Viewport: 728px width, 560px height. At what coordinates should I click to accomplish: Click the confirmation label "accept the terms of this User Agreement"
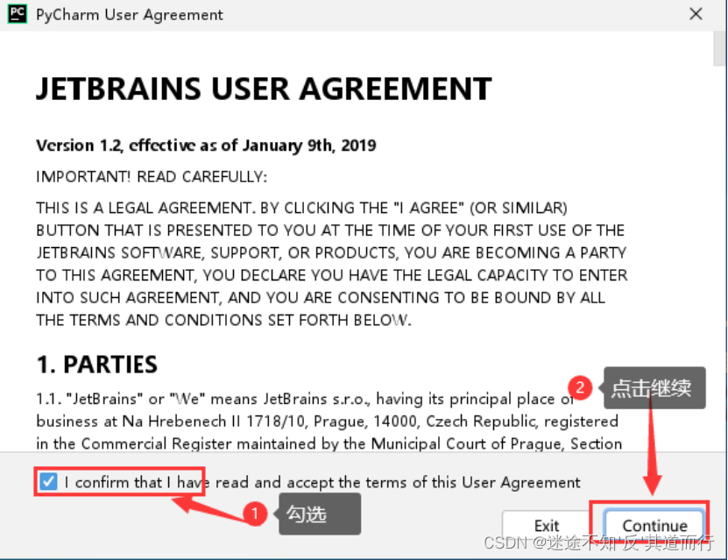434,483
